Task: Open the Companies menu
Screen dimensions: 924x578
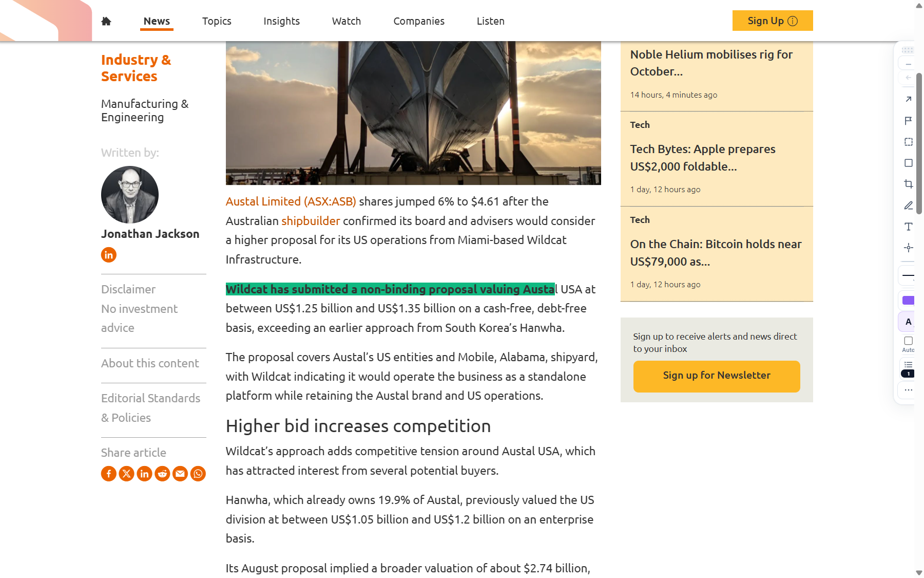Action: tap(419, 21)
